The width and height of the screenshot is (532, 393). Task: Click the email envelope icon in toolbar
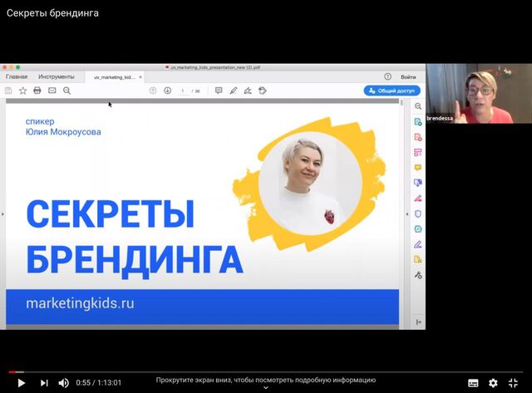[52, 91]
